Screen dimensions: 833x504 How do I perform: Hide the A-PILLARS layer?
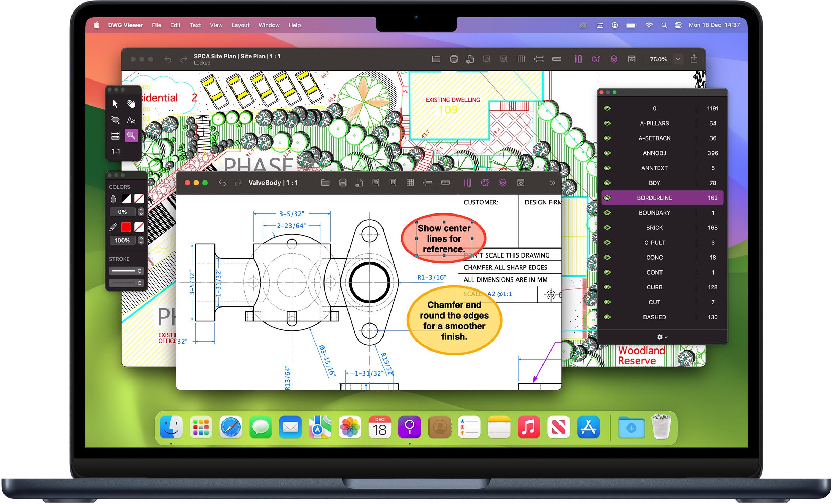click(607, 123)
